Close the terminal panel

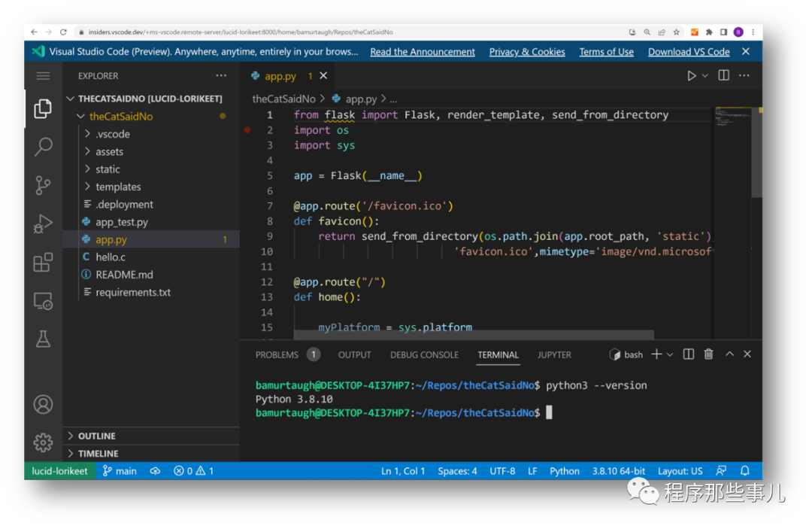747,354
